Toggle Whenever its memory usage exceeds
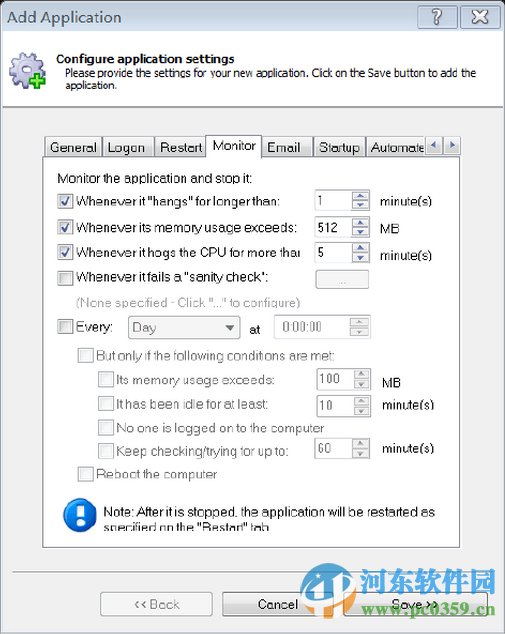Image resolution: width=505 pixels, height=634 pixels. 65,227
